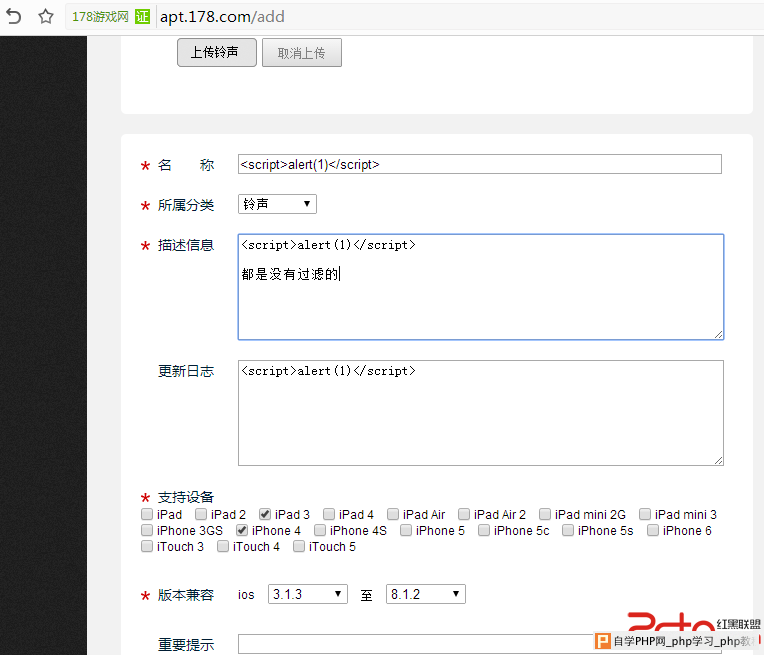Image resolution: width=764 pixels, height=655 pixels.
Task: Bookmark page with the star icon
Action: tap(46, 17)
